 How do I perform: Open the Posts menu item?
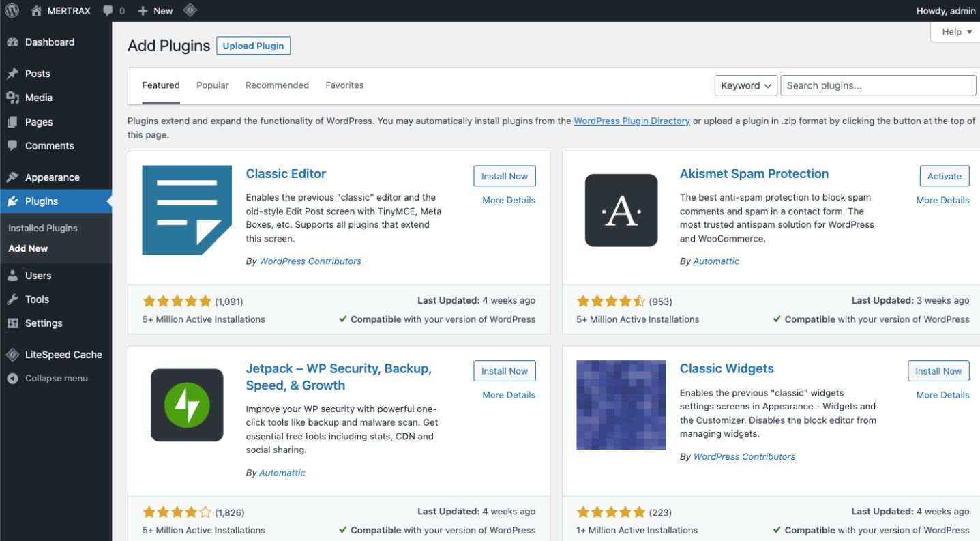(56, 74)
